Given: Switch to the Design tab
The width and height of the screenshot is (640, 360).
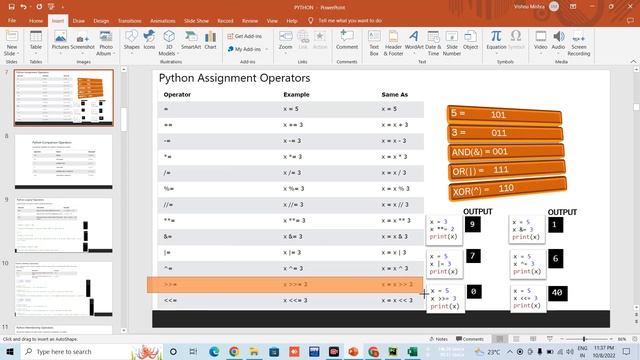Looking at the screenshot, I should coord(101,20).
